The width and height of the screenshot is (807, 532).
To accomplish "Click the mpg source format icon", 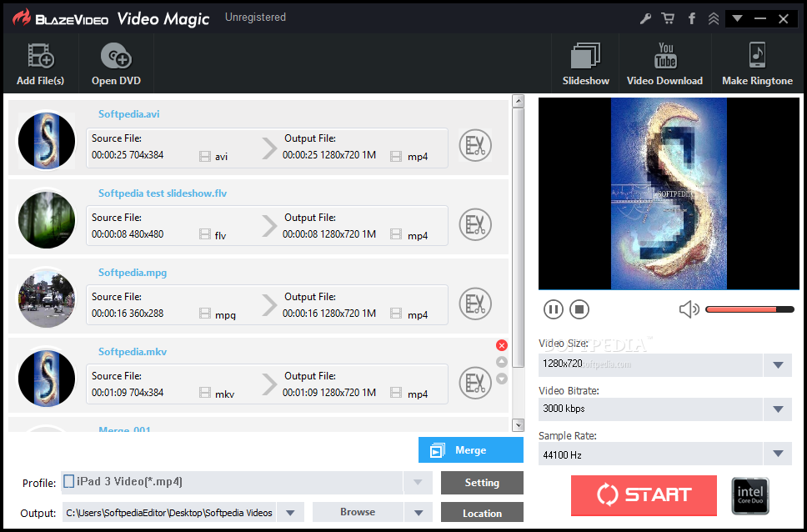I will point(205,314).
